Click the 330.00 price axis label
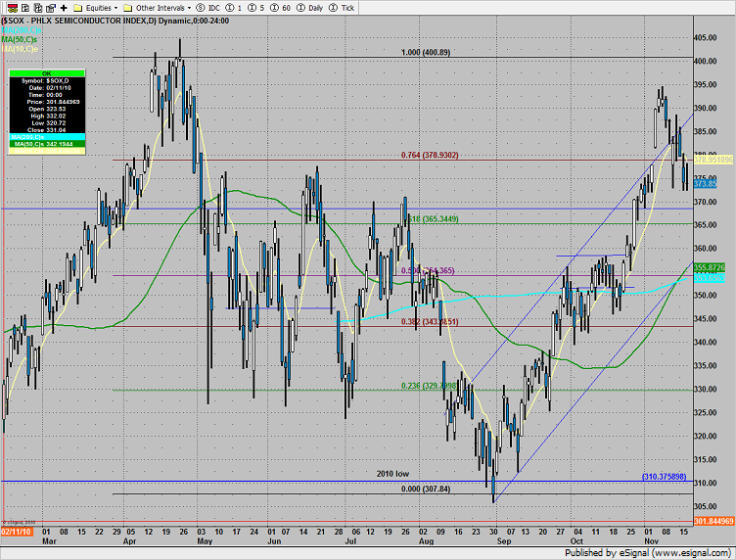The height and width of the screenshot is (560, 736). tap(706, 389)
